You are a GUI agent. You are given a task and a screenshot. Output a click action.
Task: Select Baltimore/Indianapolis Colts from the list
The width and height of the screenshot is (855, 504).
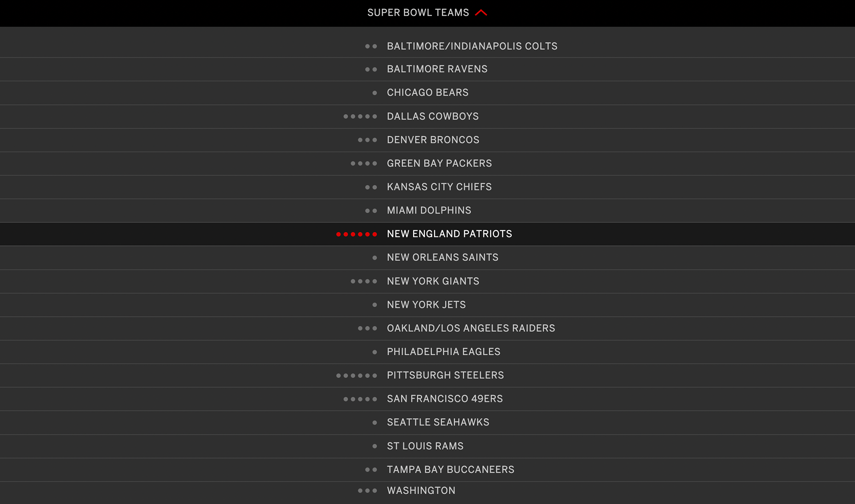(x=472, y=46)
